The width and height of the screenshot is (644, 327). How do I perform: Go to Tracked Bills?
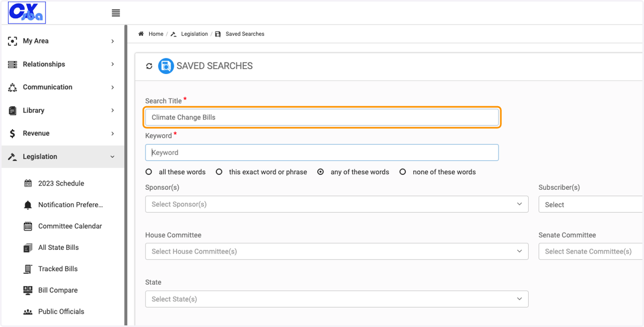(x=58, y=269)
